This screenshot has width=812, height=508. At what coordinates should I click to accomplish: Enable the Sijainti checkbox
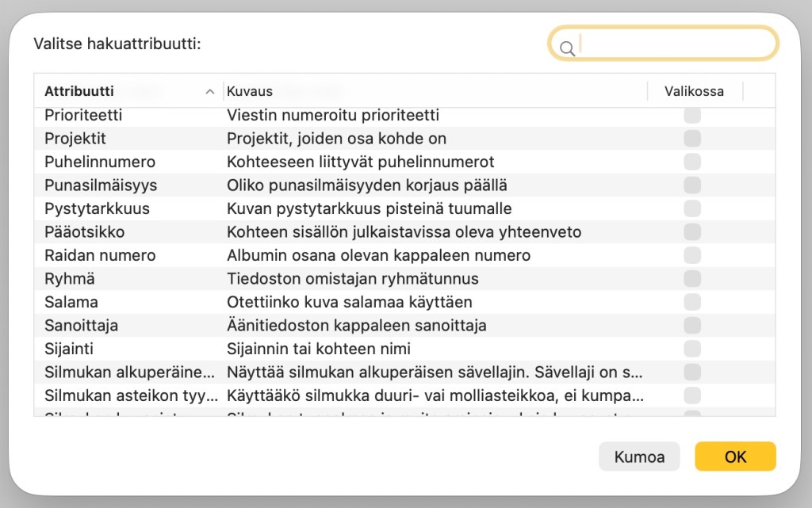[x=691, y=349]
